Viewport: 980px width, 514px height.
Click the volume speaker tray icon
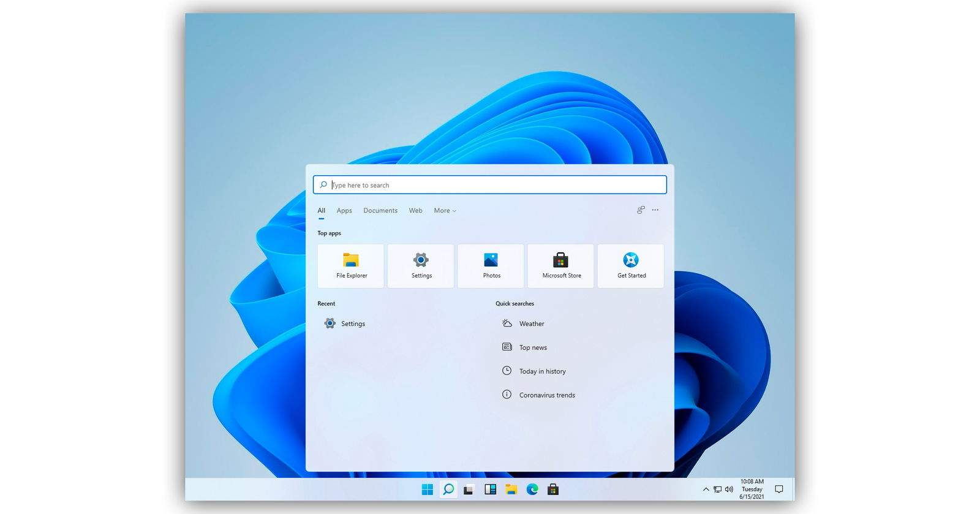[x=729, y=489]
